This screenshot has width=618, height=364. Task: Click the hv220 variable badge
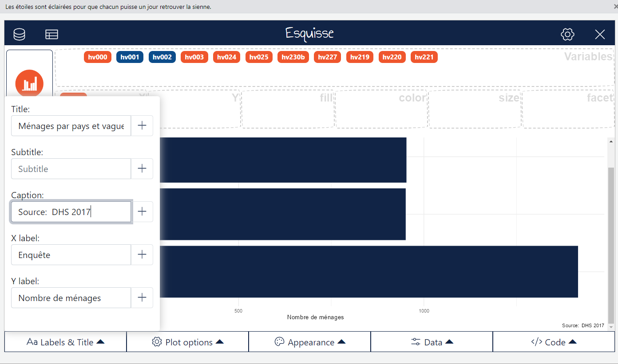[x=392, y=57]
